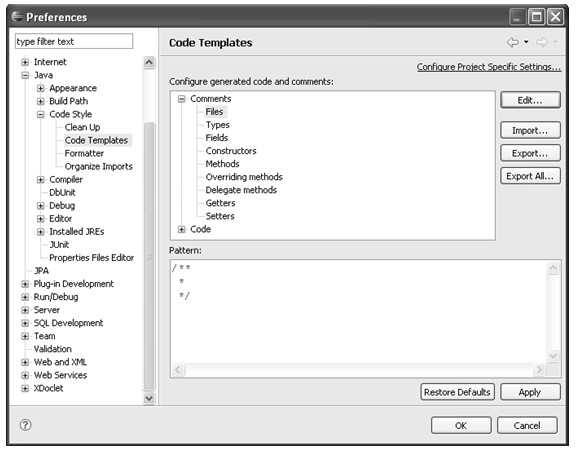Expand the Compiler preferences node
This screenshot has height=449, width=576.
(x=41, y=180)
